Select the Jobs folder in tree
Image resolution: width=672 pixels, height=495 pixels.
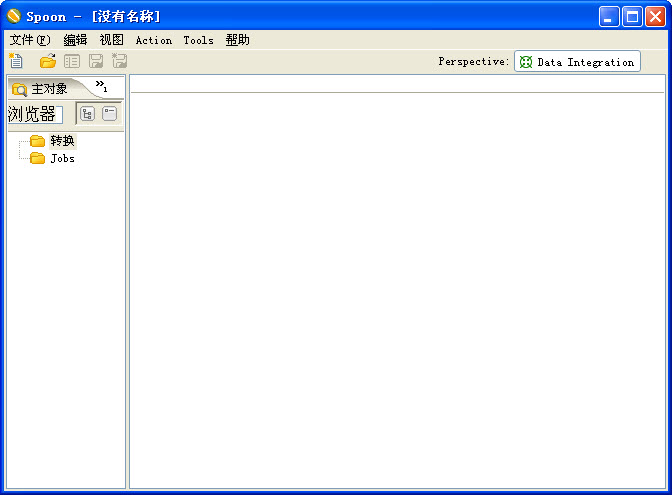click(x=62, y=158)
